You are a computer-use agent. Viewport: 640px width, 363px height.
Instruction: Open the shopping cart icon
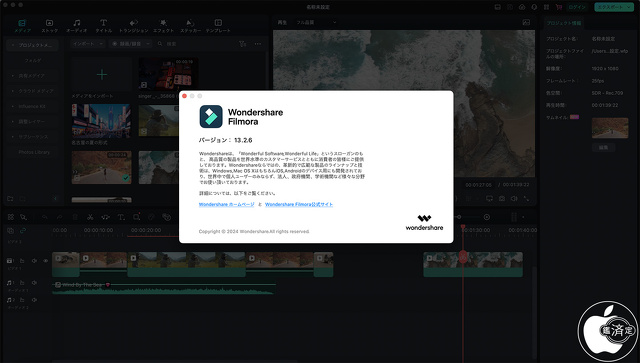(x=559, y=7)
